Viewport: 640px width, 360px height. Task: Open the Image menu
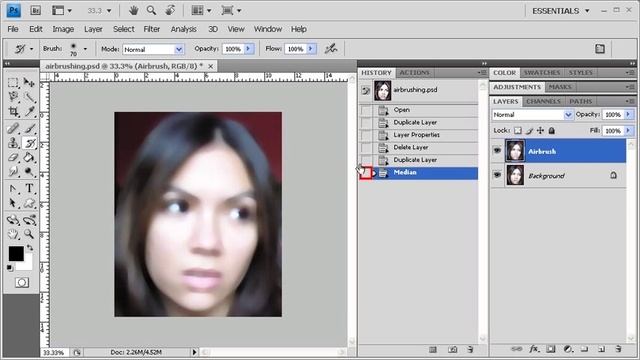[x=63, y=29]
